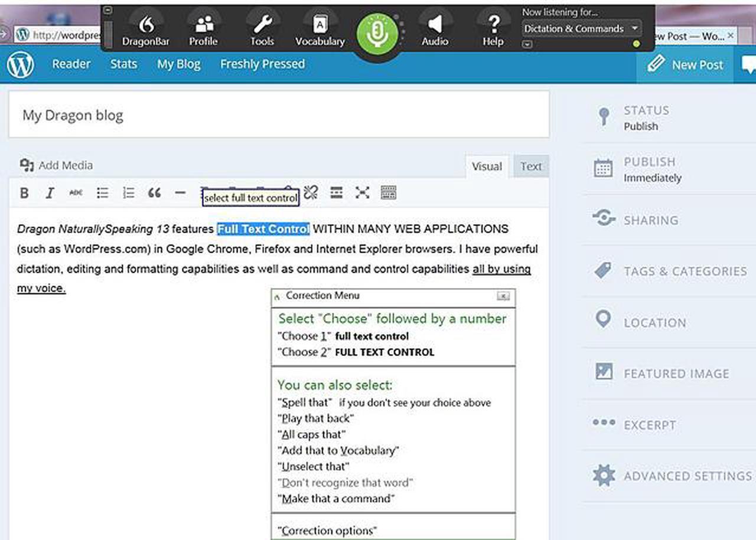Choose "Spell that" in Correction Menu

click(x=305, y=402)
